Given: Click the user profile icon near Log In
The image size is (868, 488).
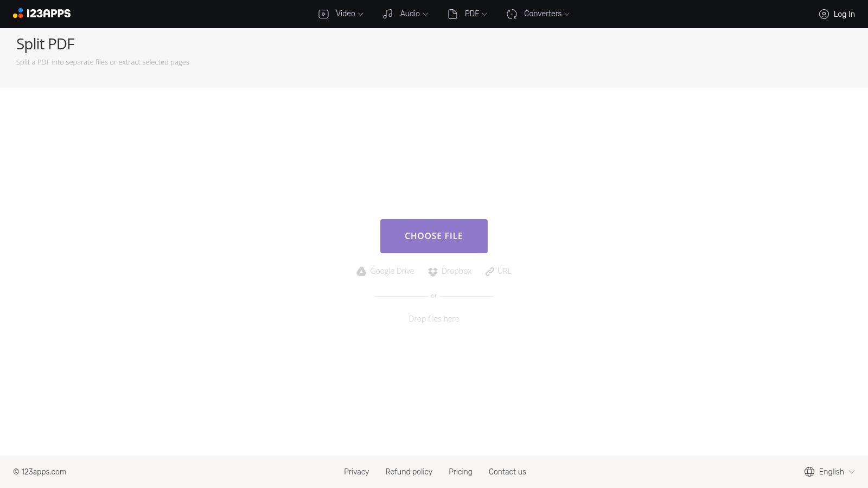Looking at the screenshot, I should (825, 14).
